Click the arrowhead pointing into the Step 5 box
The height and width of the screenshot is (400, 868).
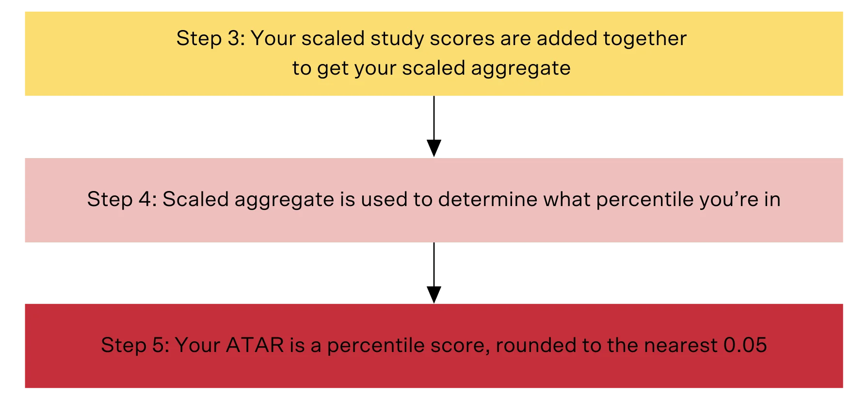[x=434, y=295]
